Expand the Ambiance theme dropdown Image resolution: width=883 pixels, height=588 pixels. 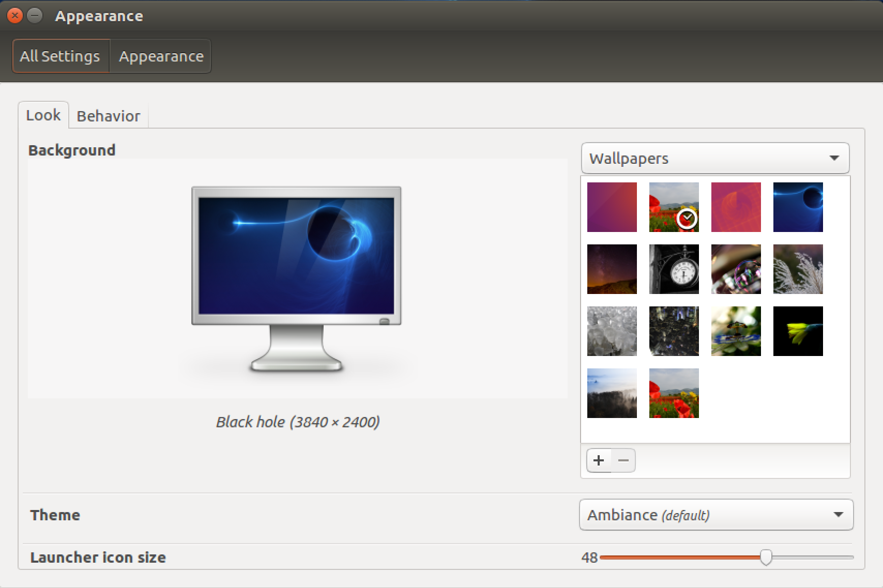point(716,515)
